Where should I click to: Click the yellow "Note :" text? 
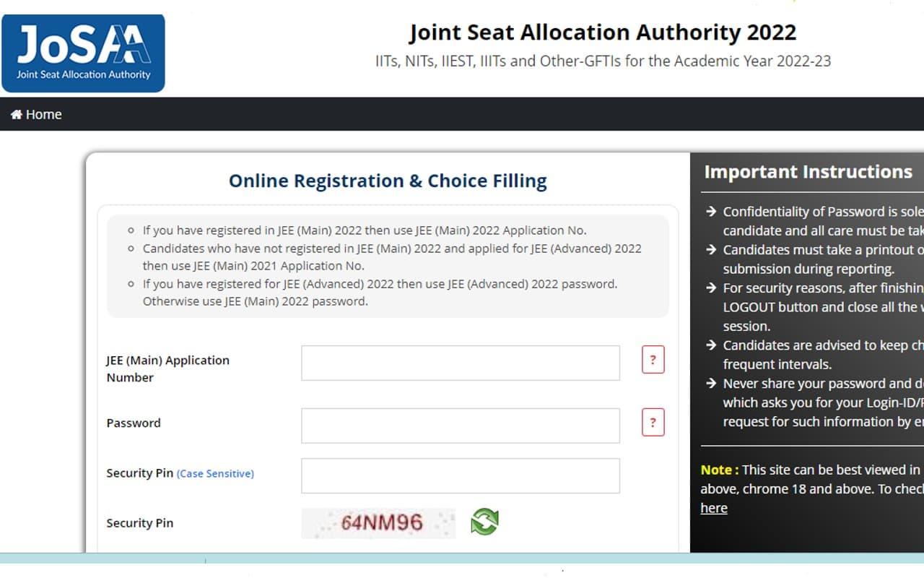click(x=719, y=470)
